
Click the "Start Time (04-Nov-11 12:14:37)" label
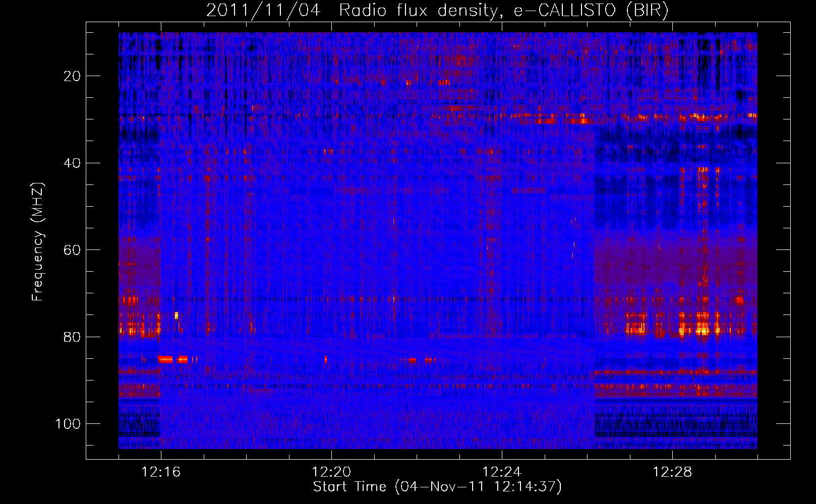(x=437, y=487)
